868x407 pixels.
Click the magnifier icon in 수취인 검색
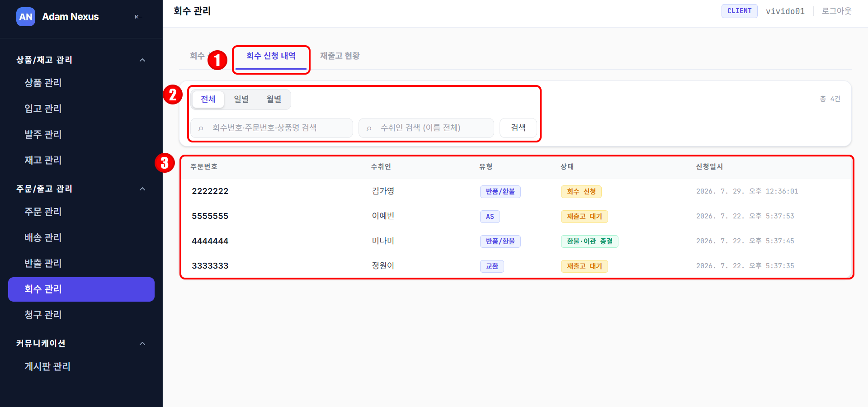pyautogui.click(x=369, y=128)
